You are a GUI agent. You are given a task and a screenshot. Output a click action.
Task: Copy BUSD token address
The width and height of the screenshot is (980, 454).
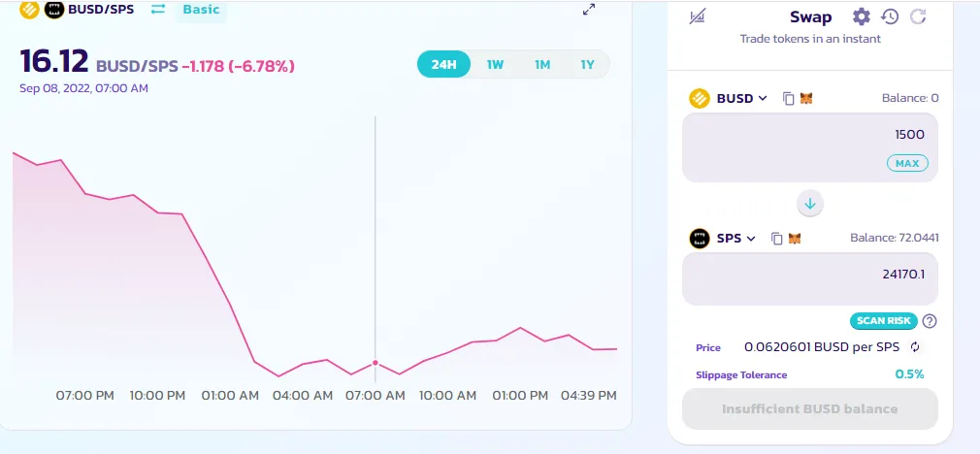click(x=789, y=99)
